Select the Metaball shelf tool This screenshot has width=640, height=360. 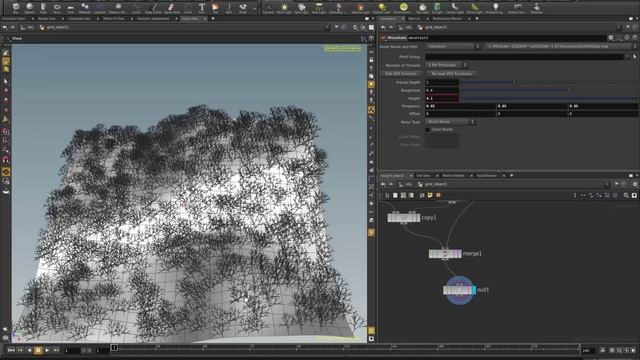85,8
